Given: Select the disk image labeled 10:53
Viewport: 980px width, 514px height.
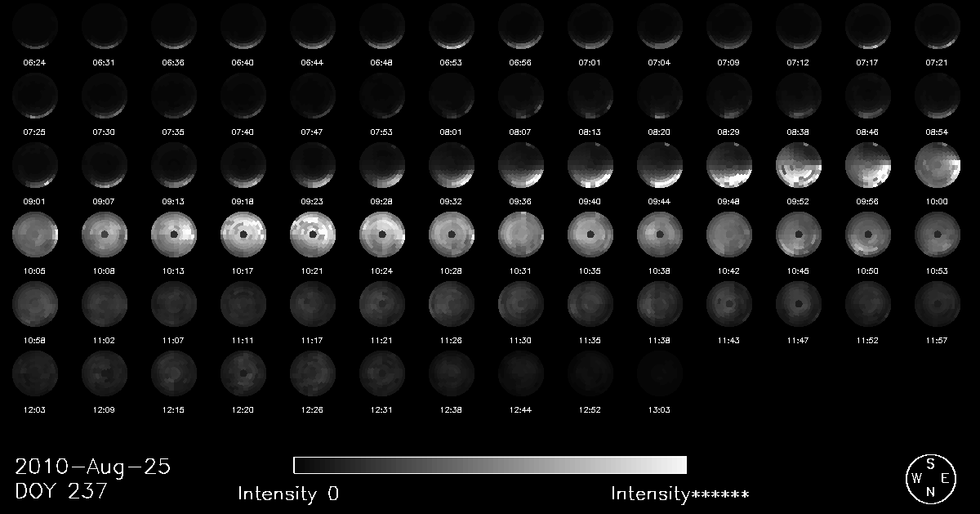Looking at the screenshot, I should click(937, 235).
